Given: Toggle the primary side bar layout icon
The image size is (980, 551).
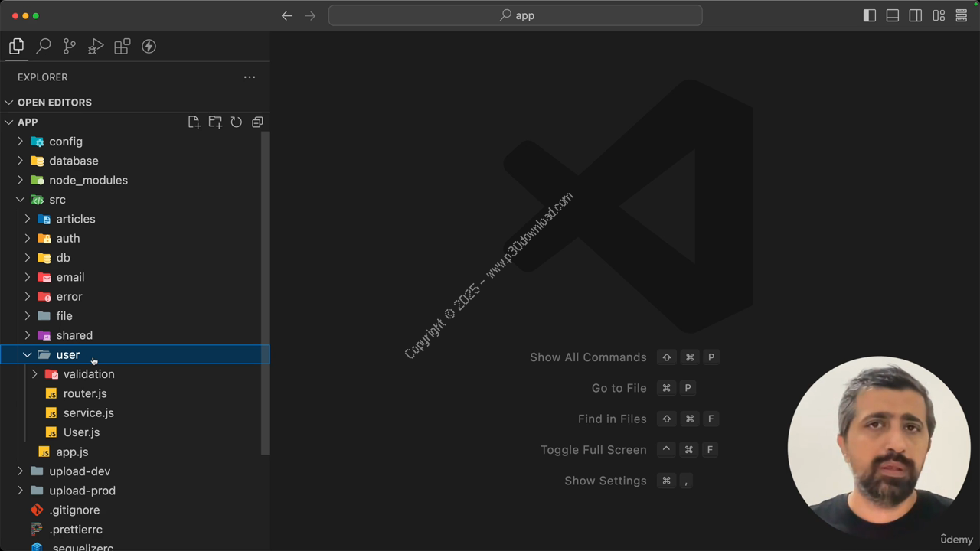Looking at the screenshot, I should click(870, 15).
